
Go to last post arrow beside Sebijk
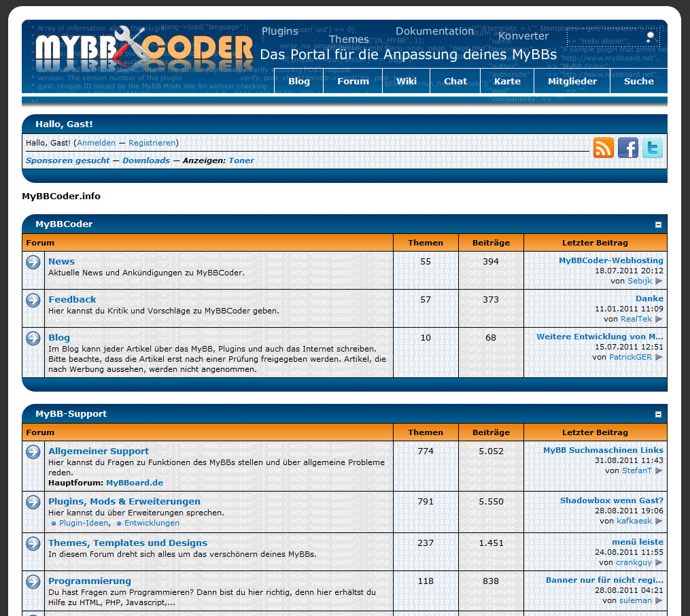659,281
